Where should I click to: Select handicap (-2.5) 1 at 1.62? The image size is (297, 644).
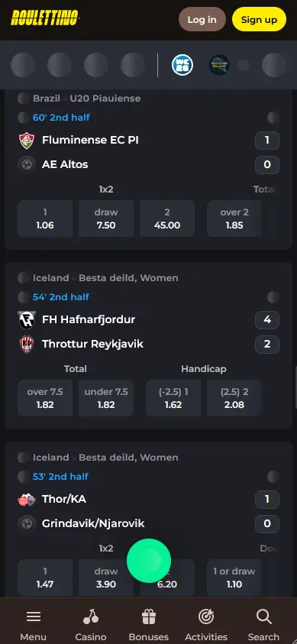[x=173, y=398]
